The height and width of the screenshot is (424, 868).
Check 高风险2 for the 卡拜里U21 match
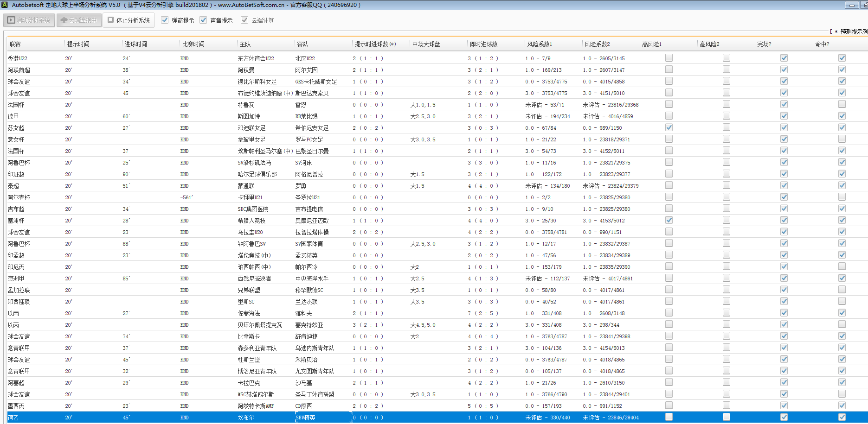coord(726,197)
